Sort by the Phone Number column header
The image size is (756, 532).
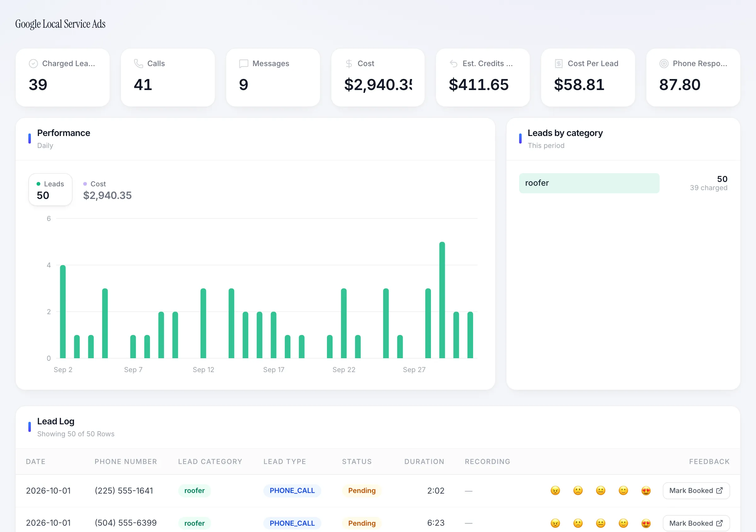pyautogui.click(x=126, y=461)
